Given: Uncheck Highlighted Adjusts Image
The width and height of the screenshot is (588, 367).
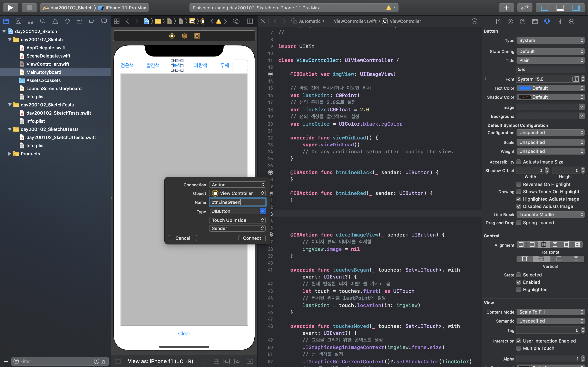Looking at the screenshot, I should pos(519,199).
